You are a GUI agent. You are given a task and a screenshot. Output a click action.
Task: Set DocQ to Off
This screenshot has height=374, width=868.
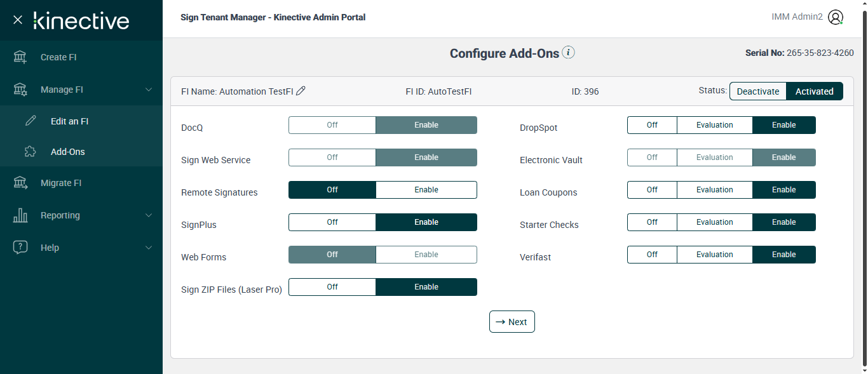332,125
